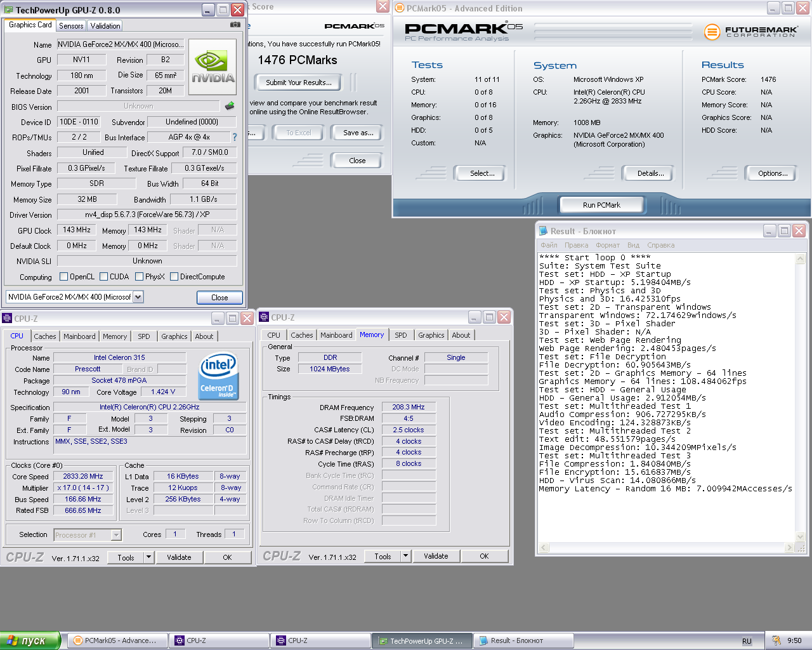
Task: Open the Start (пуск) menu
Action: pos(30,640)
